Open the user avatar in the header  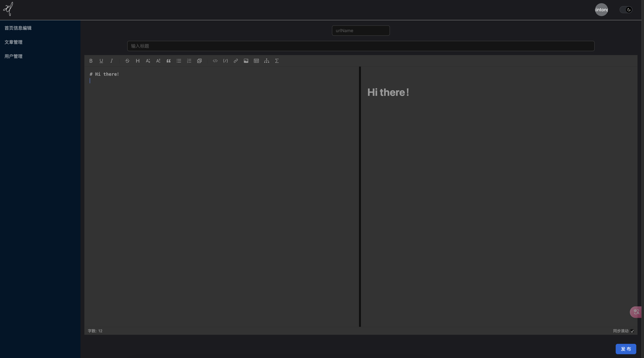pos(601,9)
